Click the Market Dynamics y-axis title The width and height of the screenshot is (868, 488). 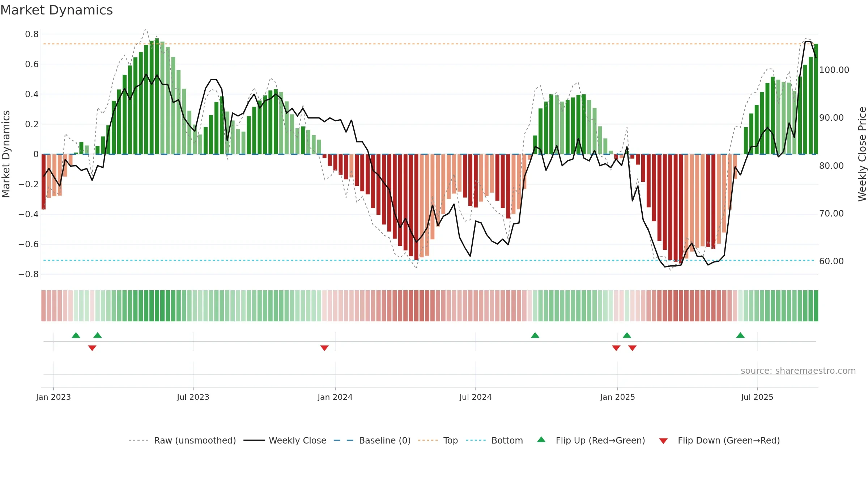click(6, 154)
